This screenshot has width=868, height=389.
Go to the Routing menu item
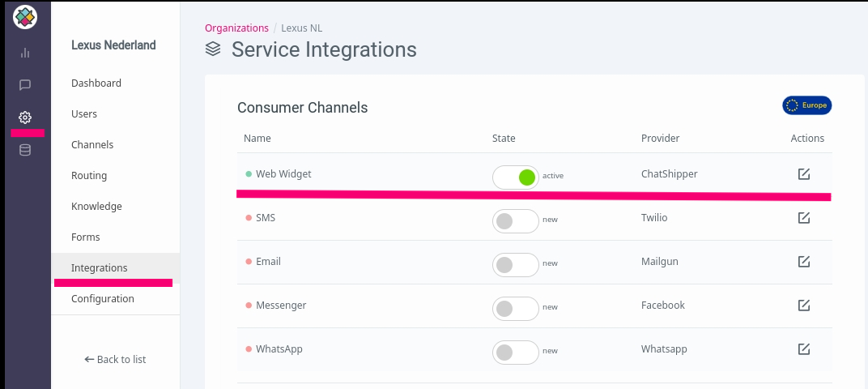click(89, 176)
